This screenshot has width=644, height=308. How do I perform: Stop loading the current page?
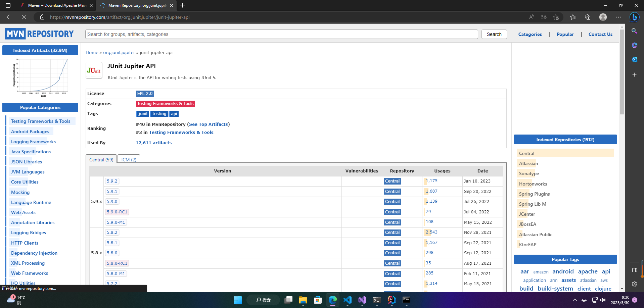24,17
